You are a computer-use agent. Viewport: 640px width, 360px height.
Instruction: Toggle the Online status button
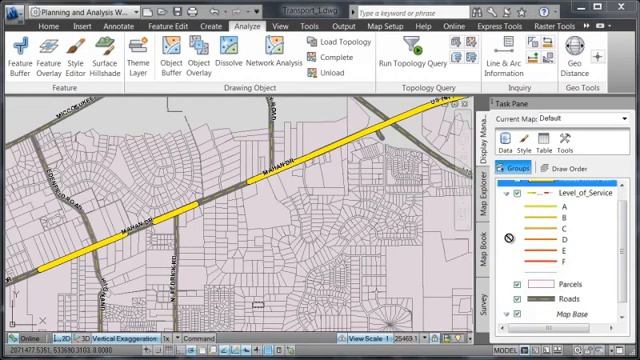coord(25,338)
